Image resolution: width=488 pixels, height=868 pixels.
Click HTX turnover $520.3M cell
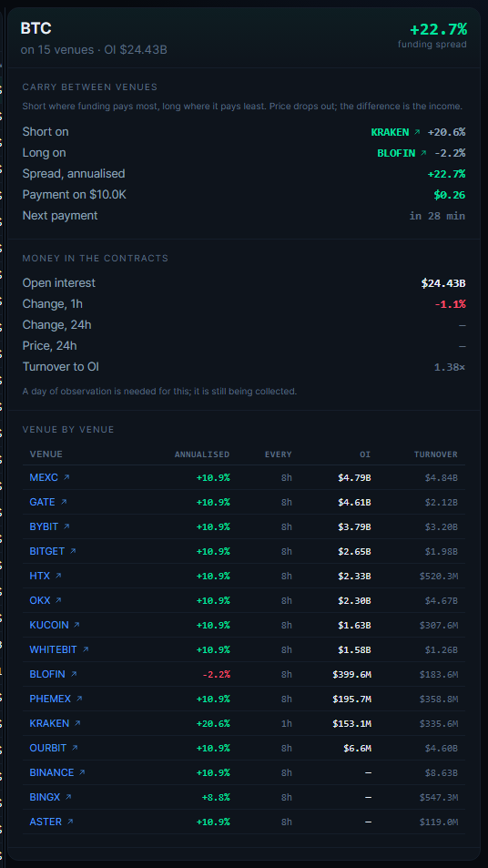click(439, 576)
